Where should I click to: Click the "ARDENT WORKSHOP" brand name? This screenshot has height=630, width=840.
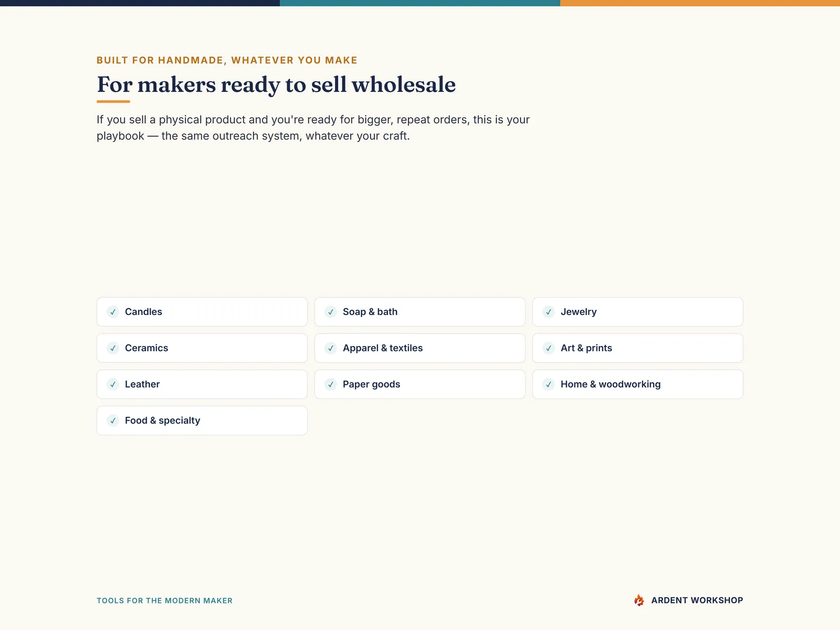(x=697, y=600)
